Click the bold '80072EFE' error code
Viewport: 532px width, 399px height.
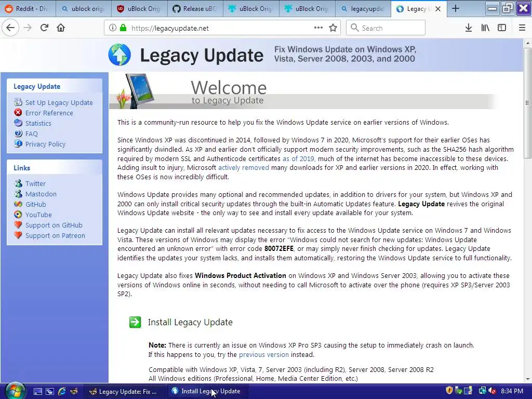pos(279,249)
